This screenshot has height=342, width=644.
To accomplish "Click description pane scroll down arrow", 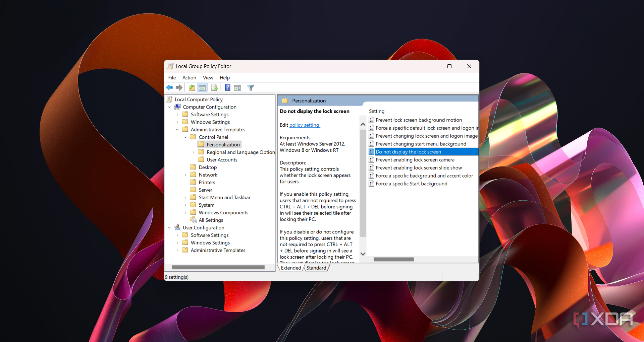I will (363, 254).
